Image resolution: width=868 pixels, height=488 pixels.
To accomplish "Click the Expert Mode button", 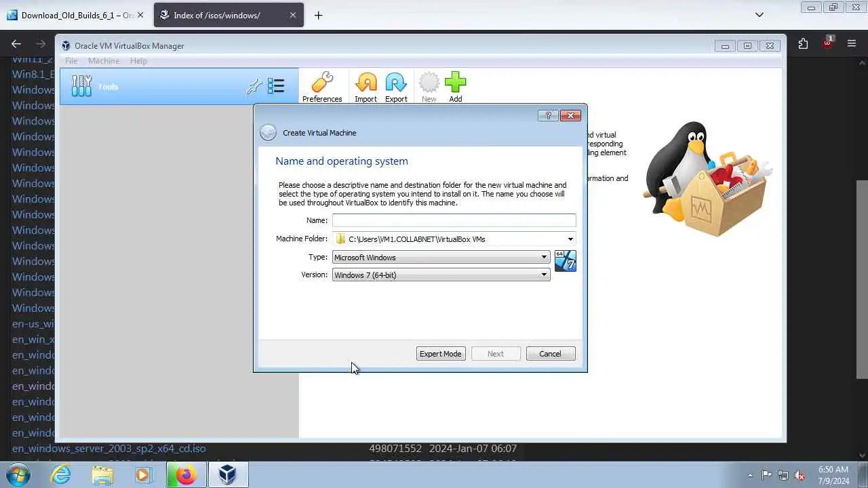I will click(x=441, y=354).
